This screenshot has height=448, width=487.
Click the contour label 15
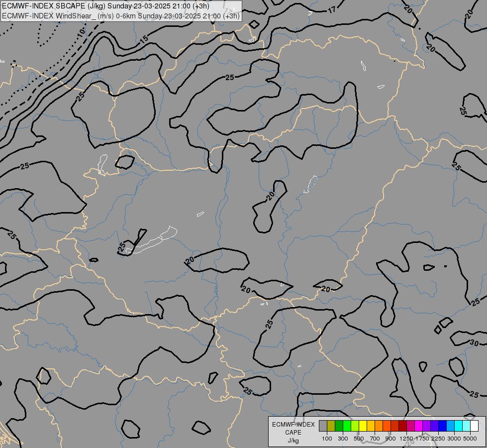pyautogui.click(x=144, y=39)
